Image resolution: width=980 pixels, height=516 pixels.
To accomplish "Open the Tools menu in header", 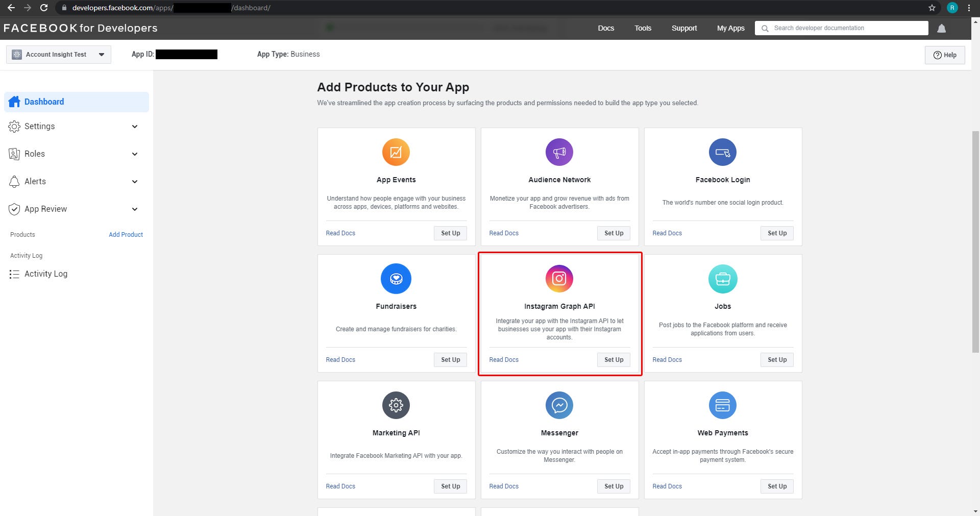I will (x=643, y=28).
